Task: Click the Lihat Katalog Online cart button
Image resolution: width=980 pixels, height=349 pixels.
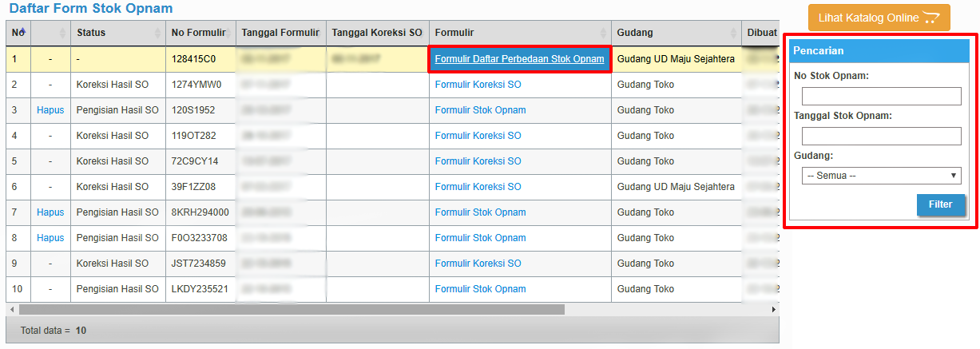Action: (x=879, y=18)
